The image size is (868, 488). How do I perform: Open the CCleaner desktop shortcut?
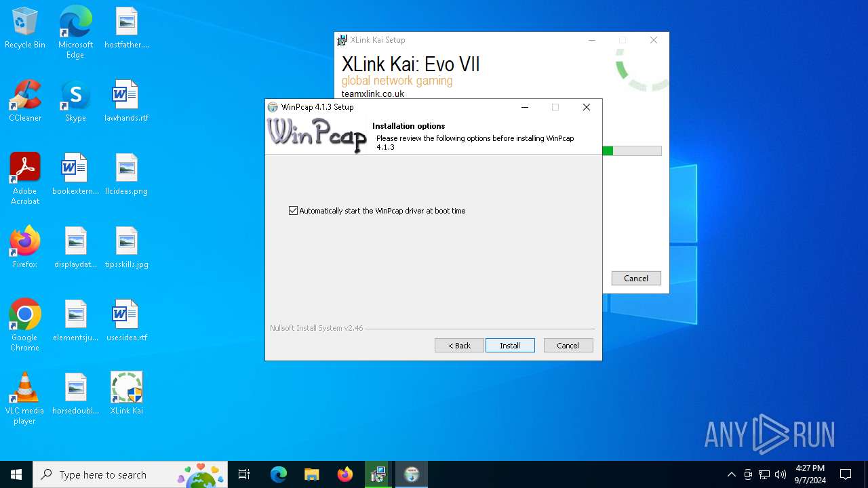pyautogui.click(x=25, y=102)
